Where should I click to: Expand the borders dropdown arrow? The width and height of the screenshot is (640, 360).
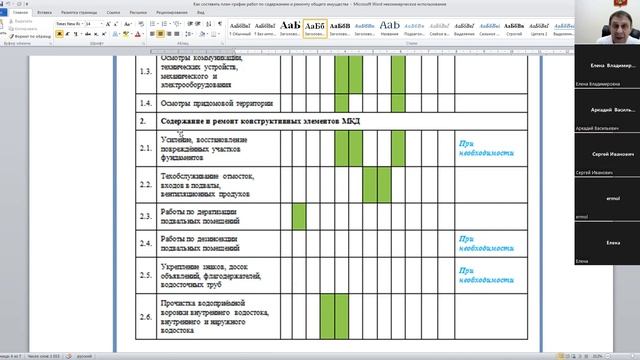[219, 34]
